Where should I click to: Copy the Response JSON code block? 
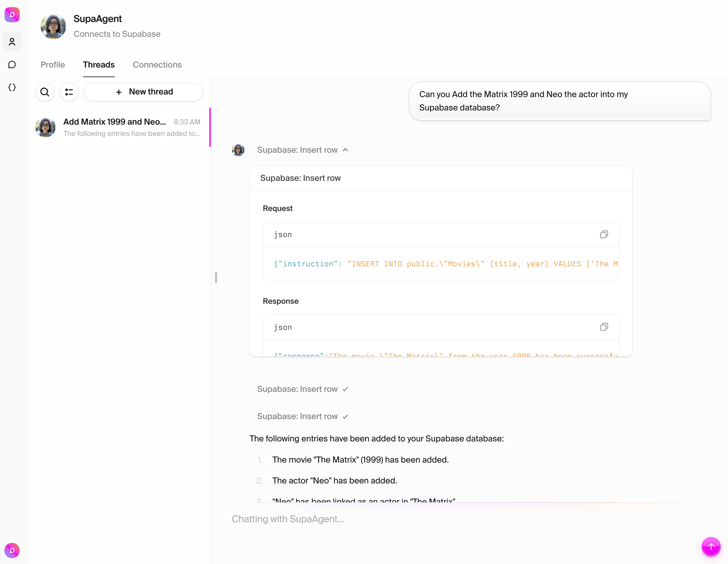[x=604, y=327]
